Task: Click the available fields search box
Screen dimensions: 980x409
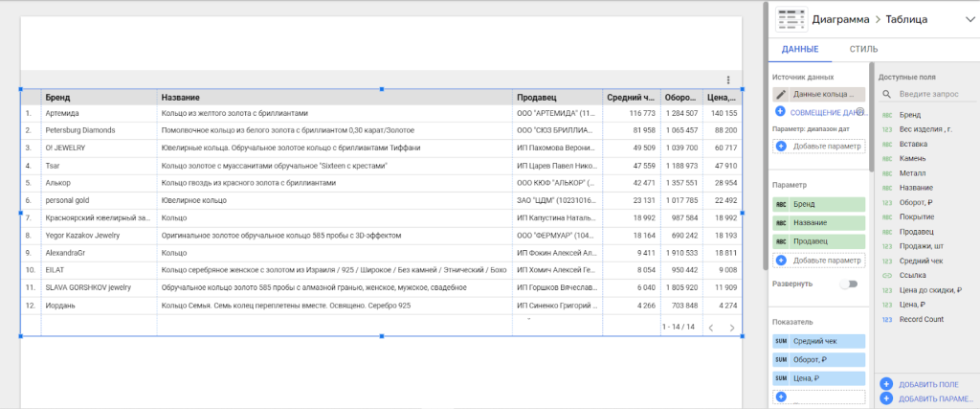Action: click(933, 95)
